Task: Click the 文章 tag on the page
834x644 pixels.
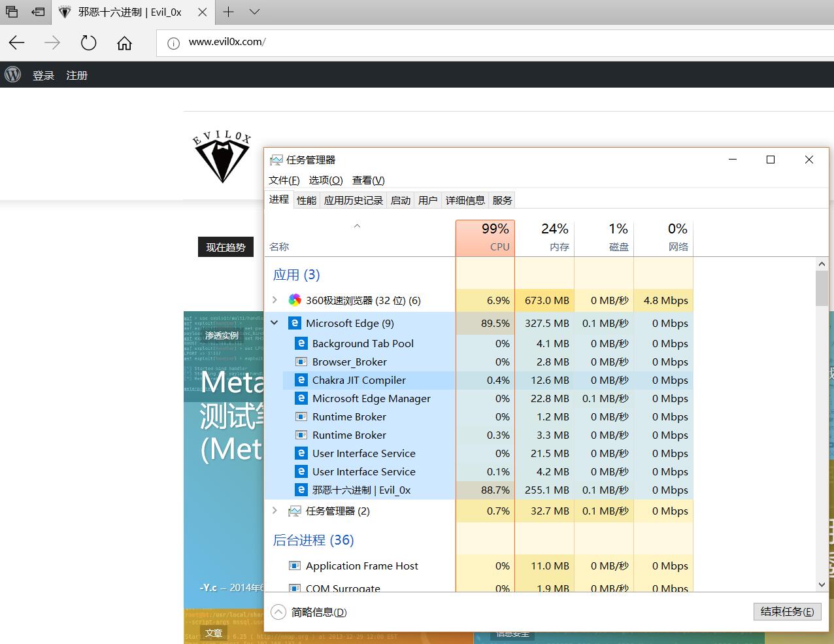Action: click(214, 633)
